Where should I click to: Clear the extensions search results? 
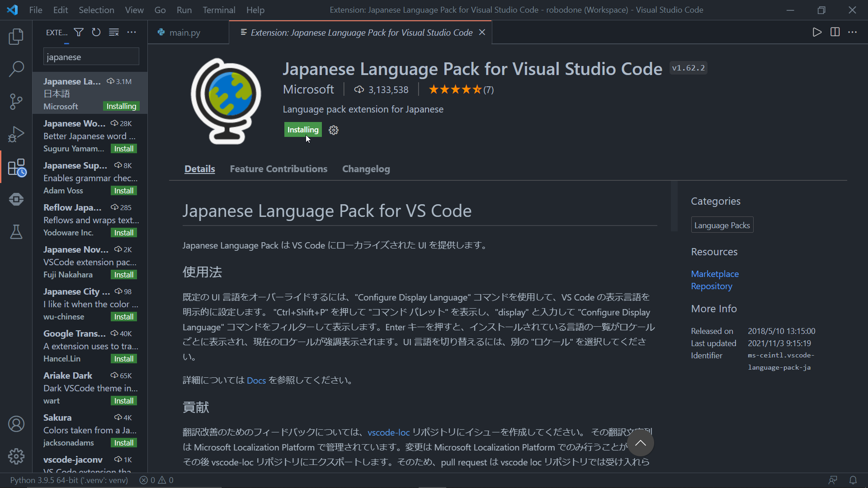(113, 32)
